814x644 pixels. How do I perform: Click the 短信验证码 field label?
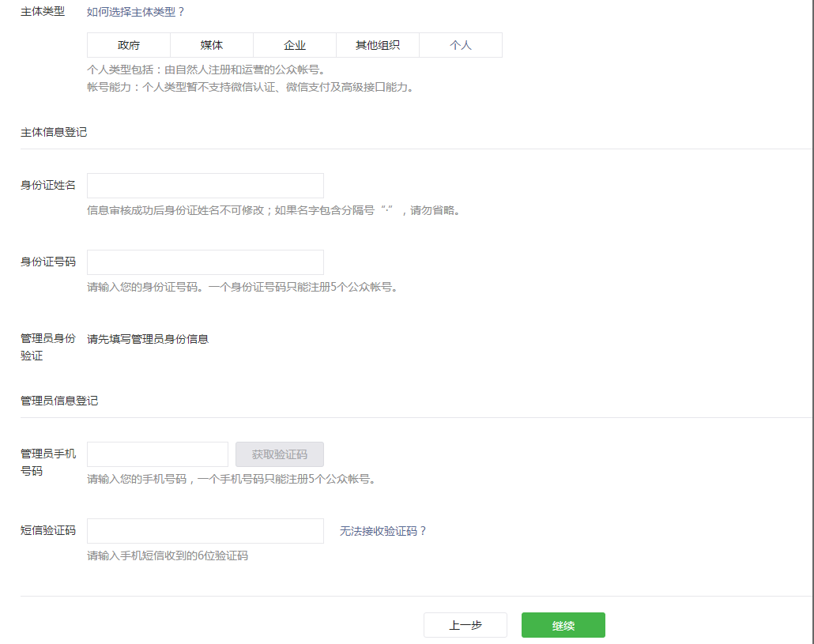click(x=48, y=530)
